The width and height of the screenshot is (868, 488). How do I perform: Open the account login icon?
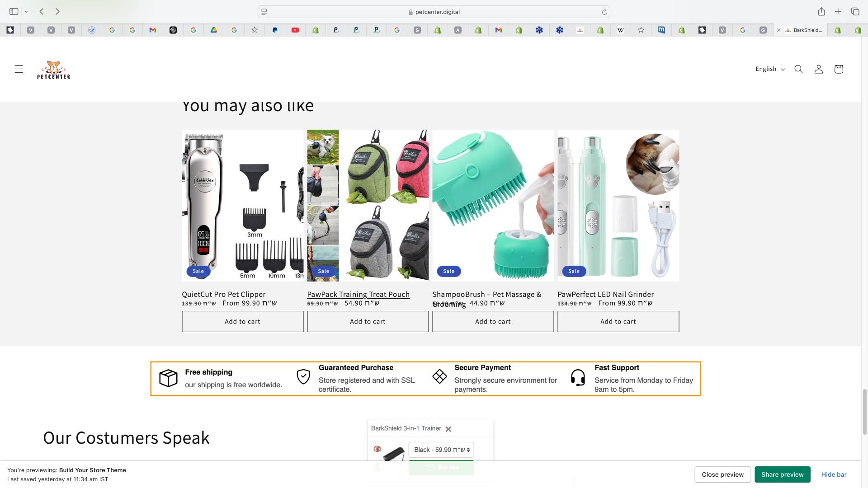click(x=818, y=69)
